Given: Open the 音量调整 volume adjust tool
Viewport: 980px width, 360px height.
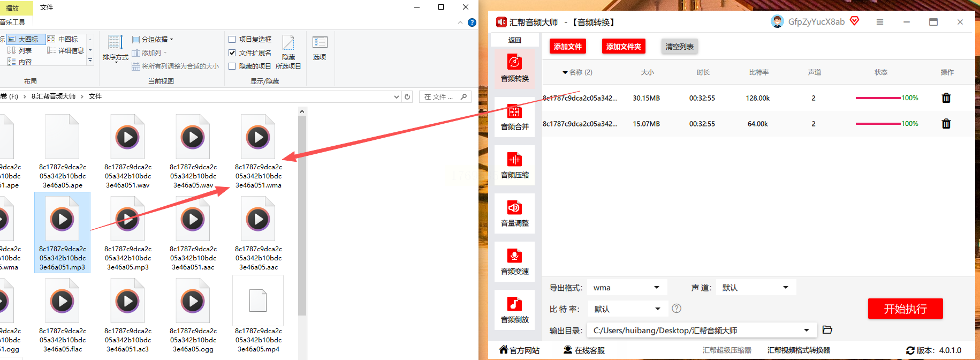Looking at the screenshot, I should coord(514,214).
